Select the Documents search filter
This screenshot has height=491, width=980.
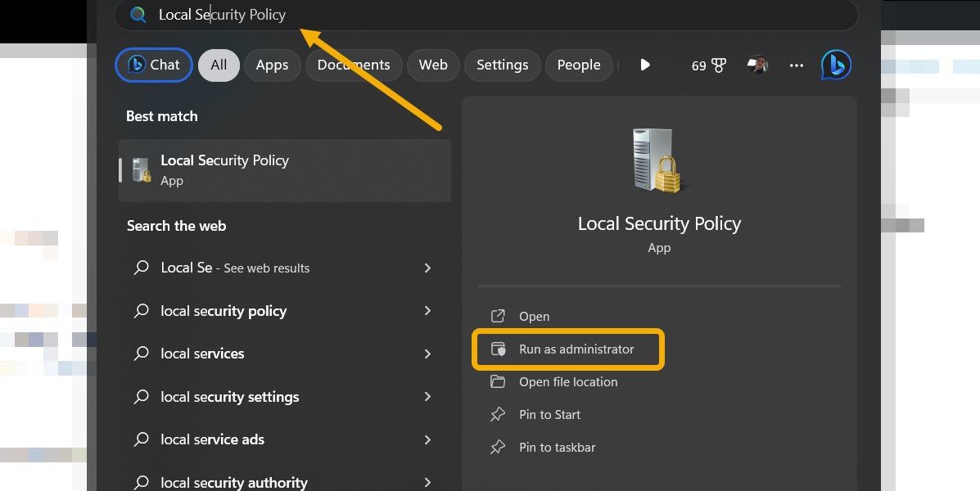[354, 65]
